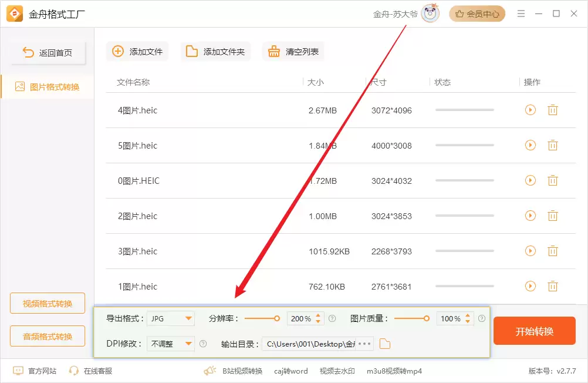Image resolution: width=588 pixels, height=383 pixels.
Task: Delete 4图片.heic using its trash icon
Action: [x=553, y=110]
